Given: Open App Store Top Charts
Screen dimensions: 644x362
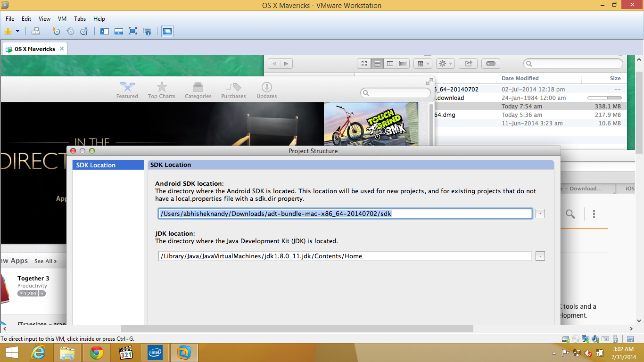Looking at the screenshot, I should click(162, 90).
